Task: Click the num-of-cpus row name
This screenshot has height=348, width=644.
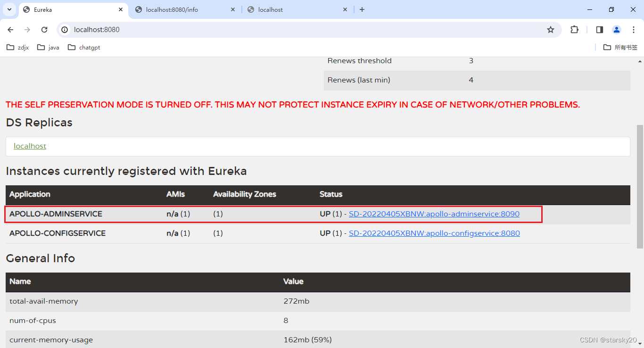Action: point(33,321)
